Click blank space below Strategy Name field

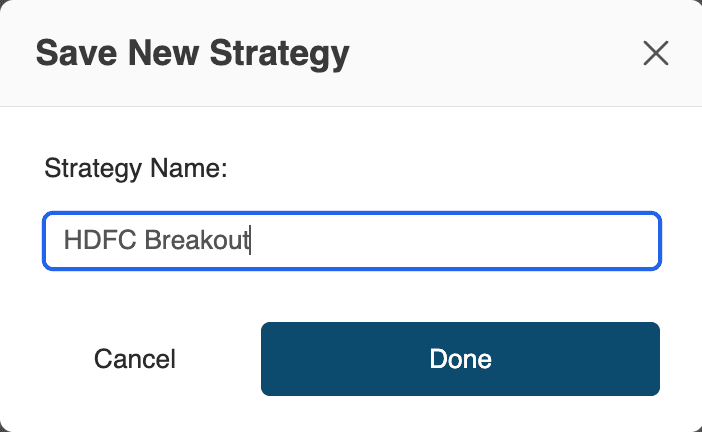coord(350,295)
